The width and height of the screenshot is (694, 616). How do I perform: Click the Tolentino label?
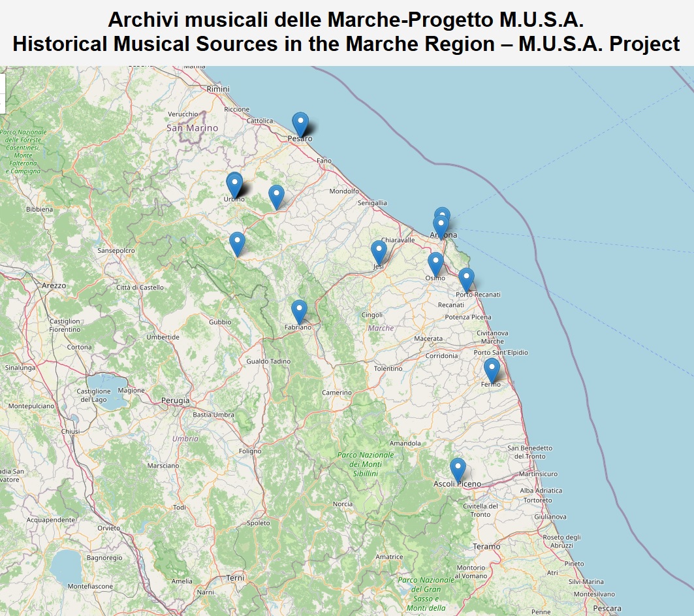(x=388, y=368)
